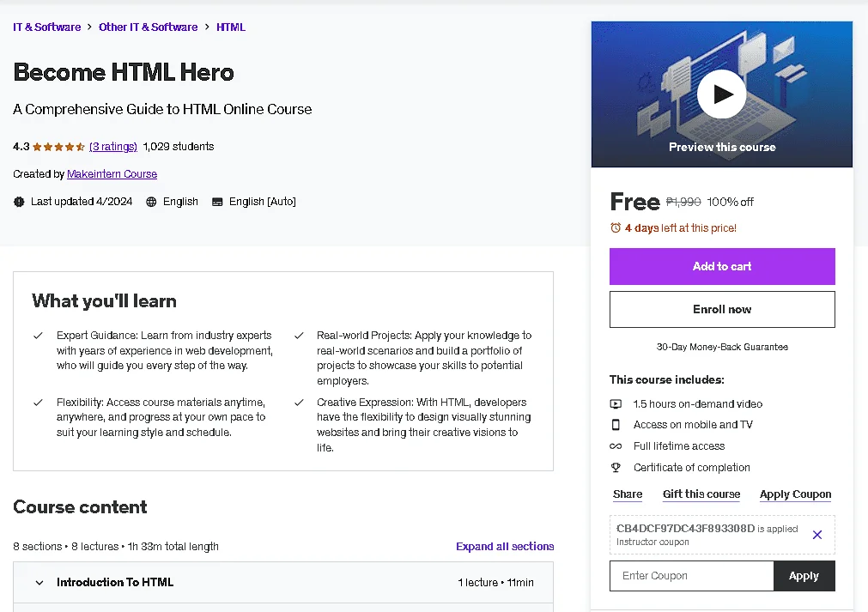Click the Enroll now button
The height and width of the screenshot is (612, 868).
(722, 309)
